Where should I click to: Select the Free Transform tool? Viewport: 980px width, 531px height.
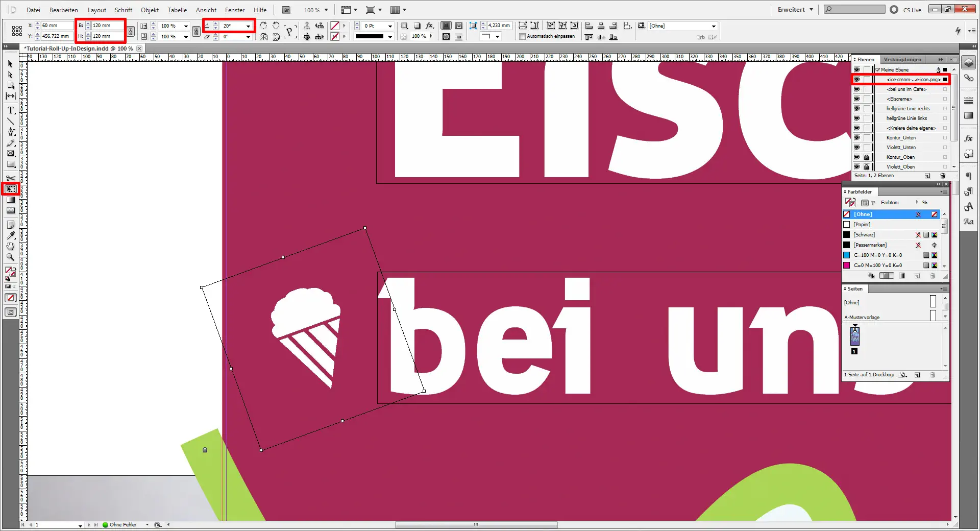click(x=11, y=189)
